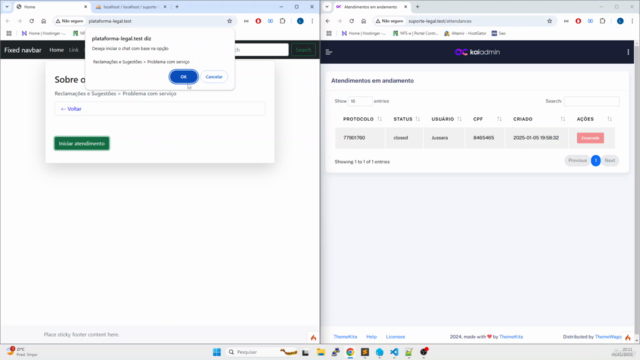The width and height of the screenshot is (640, 360).
Task: Click the Previous pagination button
Action: [x=577, y=160]
